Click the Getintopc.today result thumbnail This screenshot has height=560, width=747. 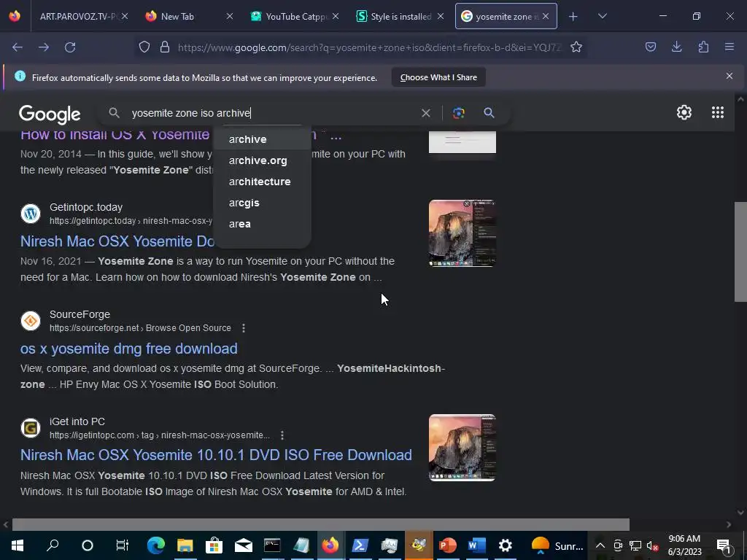[462, 233]
